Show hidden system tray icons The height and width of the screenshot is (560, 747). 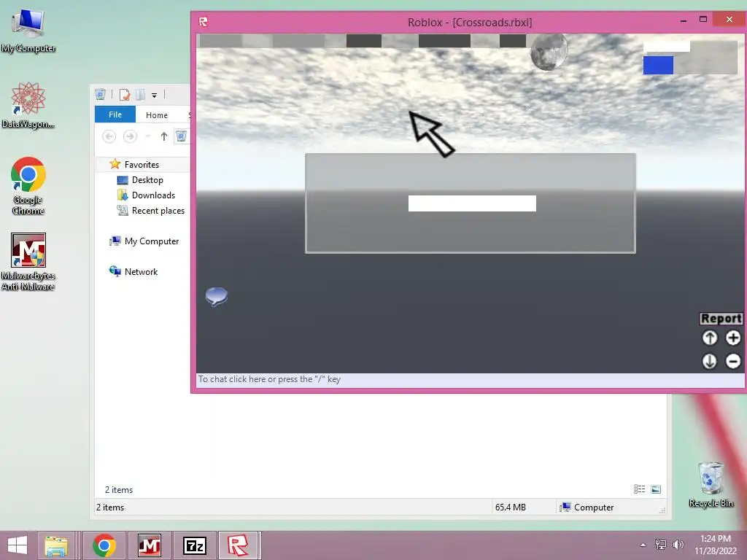[x=643, y=545]
